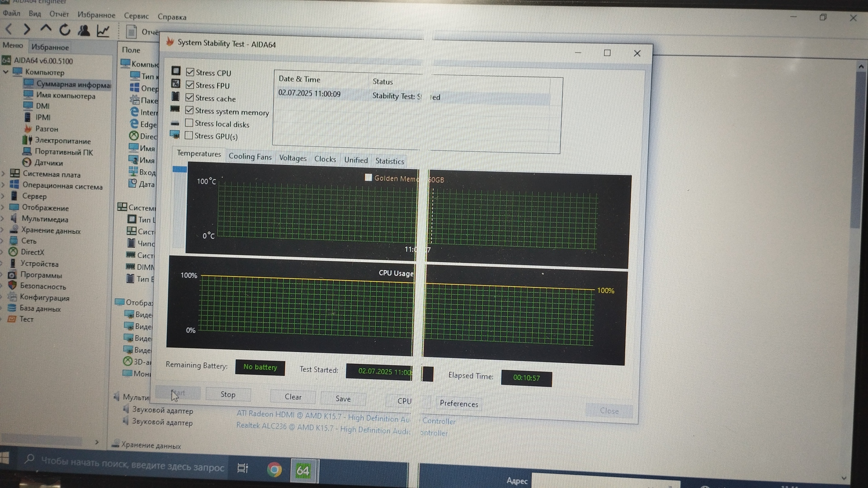Collapse the Компьютер tree node
The height and width of the screenshot is (488, 868).
(x=5, y=72)
